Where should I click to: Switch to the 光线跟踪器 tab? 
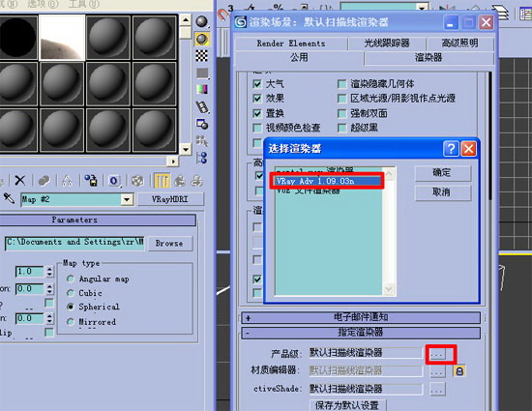point(387,44)
